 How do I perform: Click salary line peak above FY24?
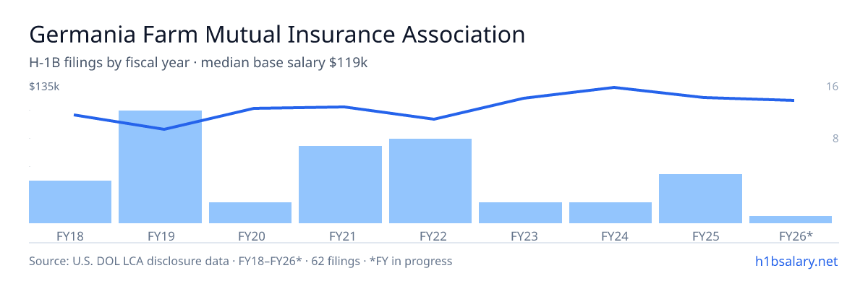tap(614, 87)
